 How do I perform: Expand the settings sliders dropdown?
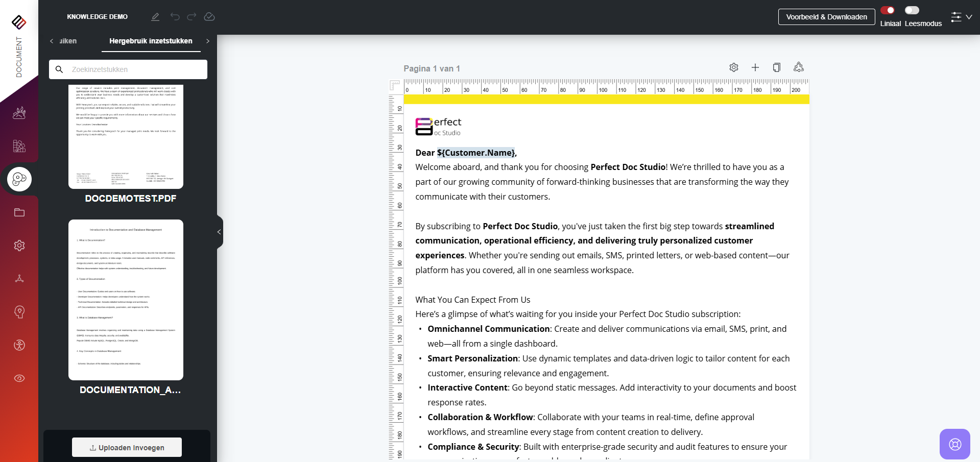click(x=961, y=17)
